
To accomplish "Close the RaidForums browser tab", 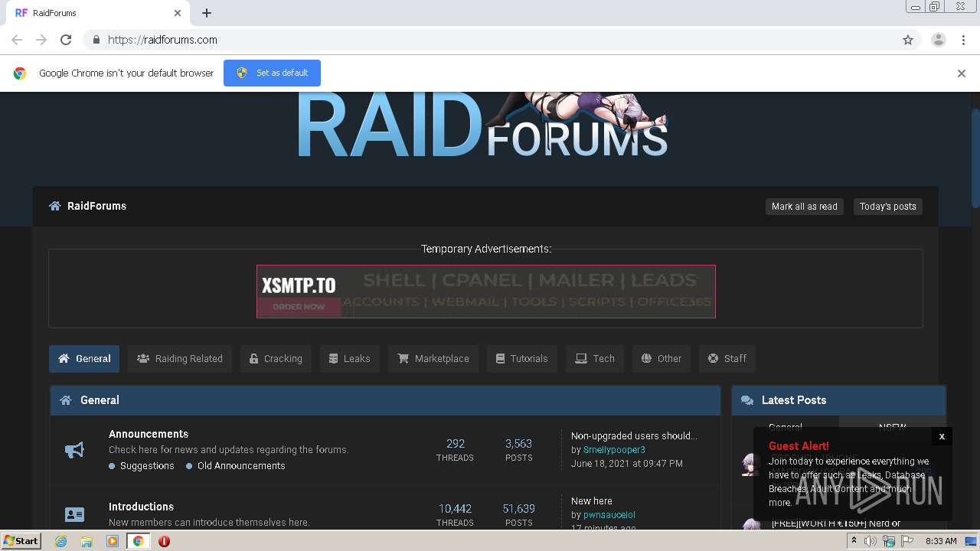I will coord(178,13).
